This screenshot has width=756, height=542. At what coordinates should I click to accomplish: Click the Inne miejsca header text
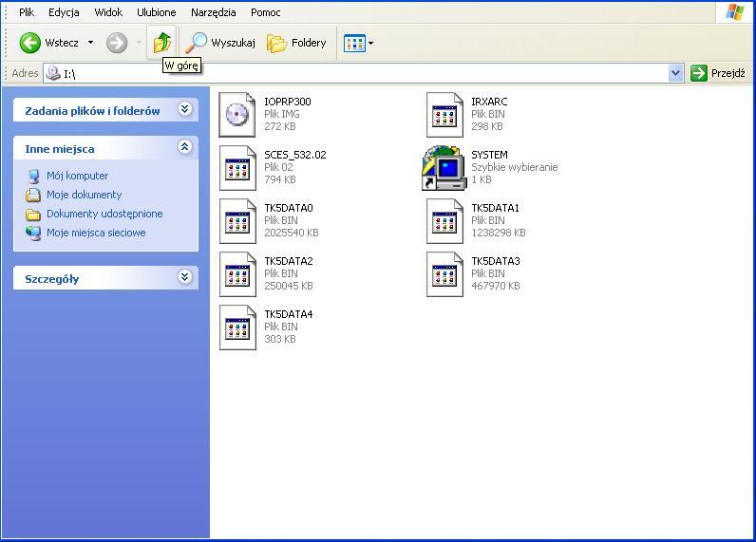click(x=60, y=149)
